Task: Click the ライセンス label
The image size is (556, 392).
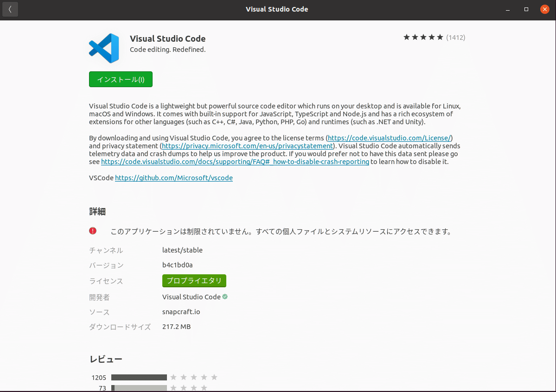Action: click(x=106, y=281)
